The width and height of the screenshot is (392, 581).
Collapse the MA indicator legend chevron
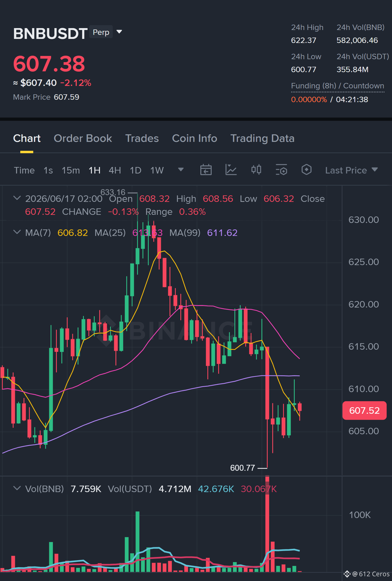click(x=17, y=232)
